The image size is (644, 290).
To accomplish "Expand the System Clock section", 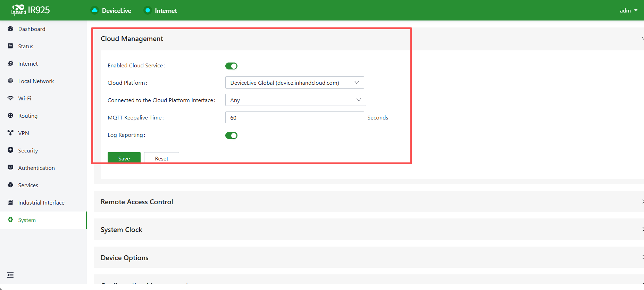I will click(369, 230).
